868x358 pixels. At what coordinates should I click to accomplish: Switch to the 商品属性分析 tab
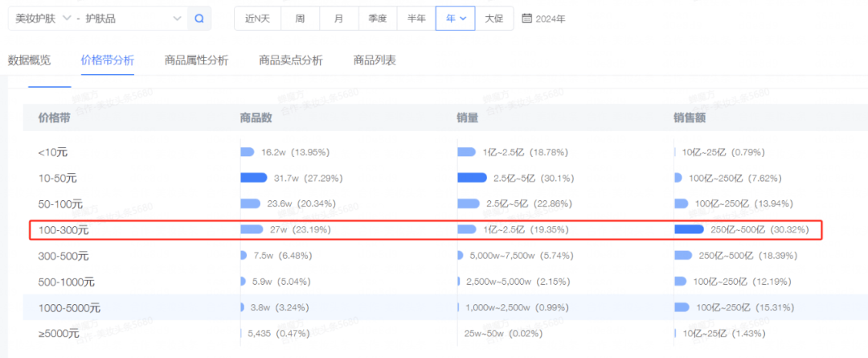pyautogui.click(x=197, y=60)
